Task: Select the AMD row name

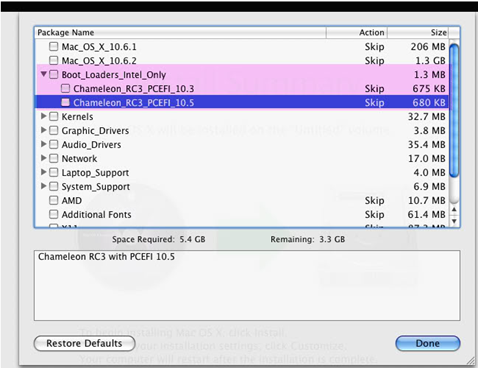Action: pos(72,201)
